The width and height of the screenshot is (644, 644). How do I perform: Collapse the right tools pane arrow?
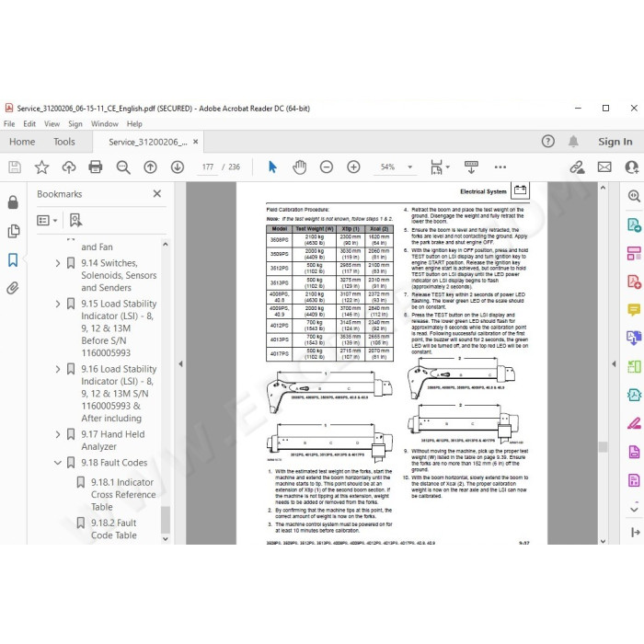614,363
